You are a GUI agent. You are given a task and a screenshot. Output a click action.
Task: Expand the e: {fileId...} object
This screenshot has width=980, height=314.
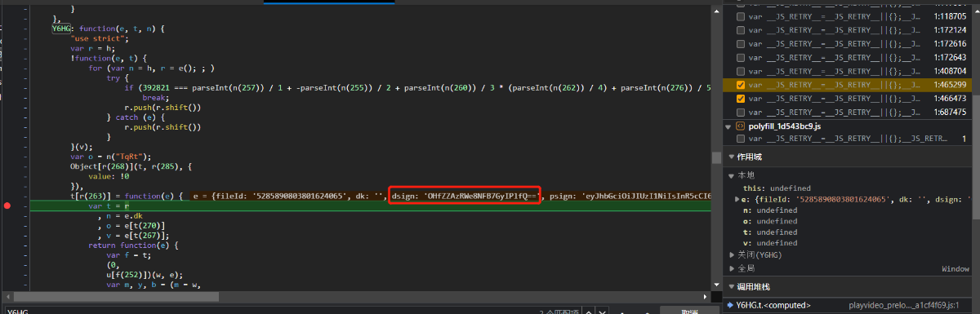point(737,199)
